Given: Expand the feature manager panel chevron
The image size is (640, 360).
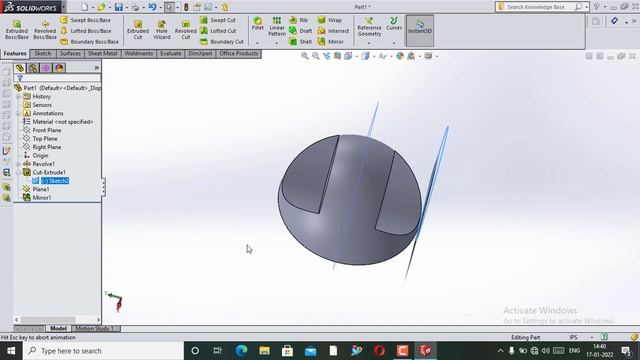Looking at the screenshot, I should tap(97, 68).
